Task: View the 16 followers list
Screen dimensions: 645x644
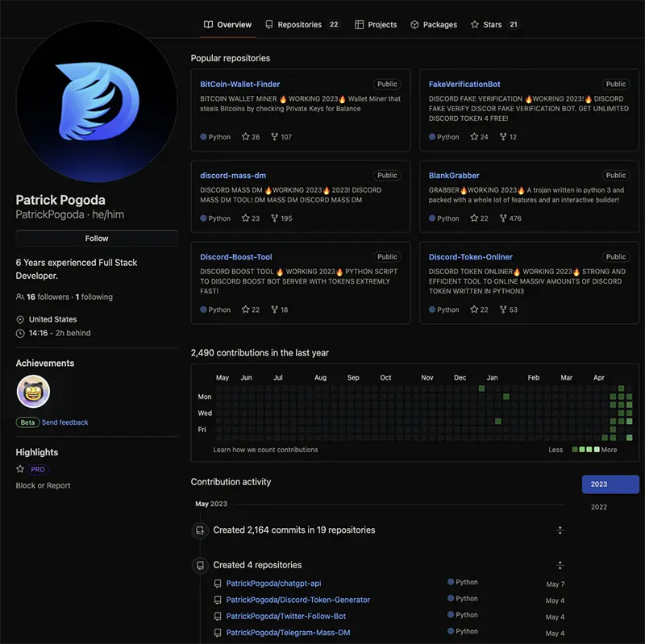Action: pos(48,297)
